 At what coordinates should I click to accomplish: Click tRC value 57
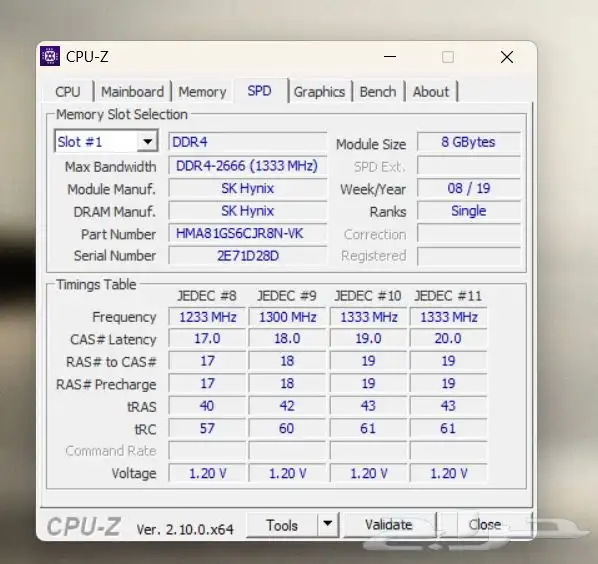pyautogui.click(x=207, y=428)
